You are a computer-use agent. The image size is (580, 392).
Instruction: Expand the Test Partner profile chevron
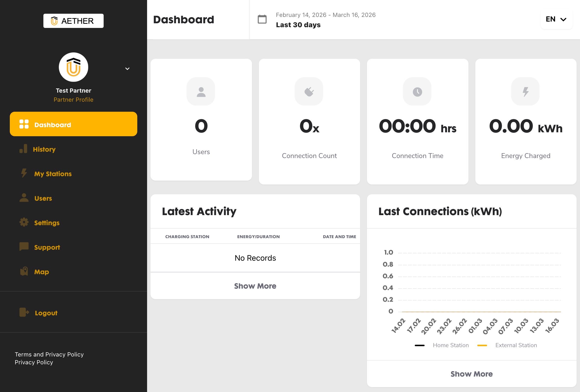[127, 68]
